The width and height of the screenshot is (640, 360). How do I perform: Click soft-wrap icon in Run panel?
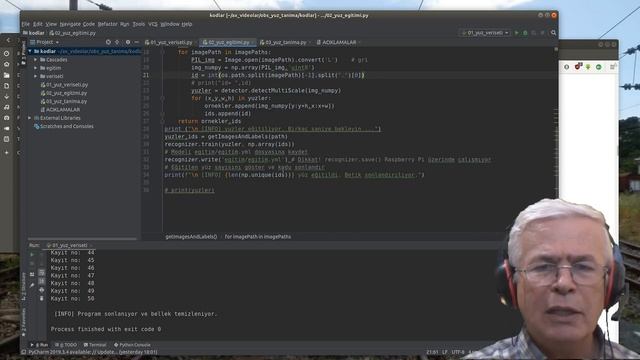(x=42, y=273)
